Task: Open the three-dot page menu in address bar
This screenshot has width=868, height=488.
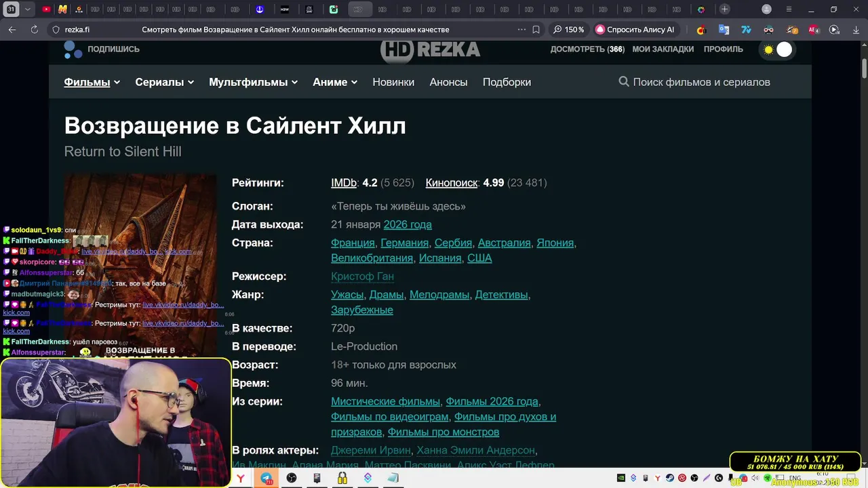Action: 521,30
